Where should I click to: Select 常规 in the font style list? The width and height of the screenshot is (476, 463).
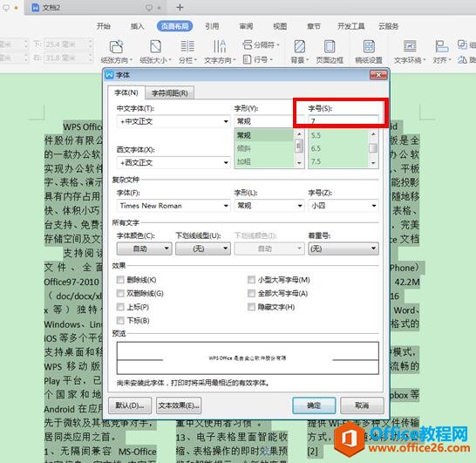coord(264,135)
